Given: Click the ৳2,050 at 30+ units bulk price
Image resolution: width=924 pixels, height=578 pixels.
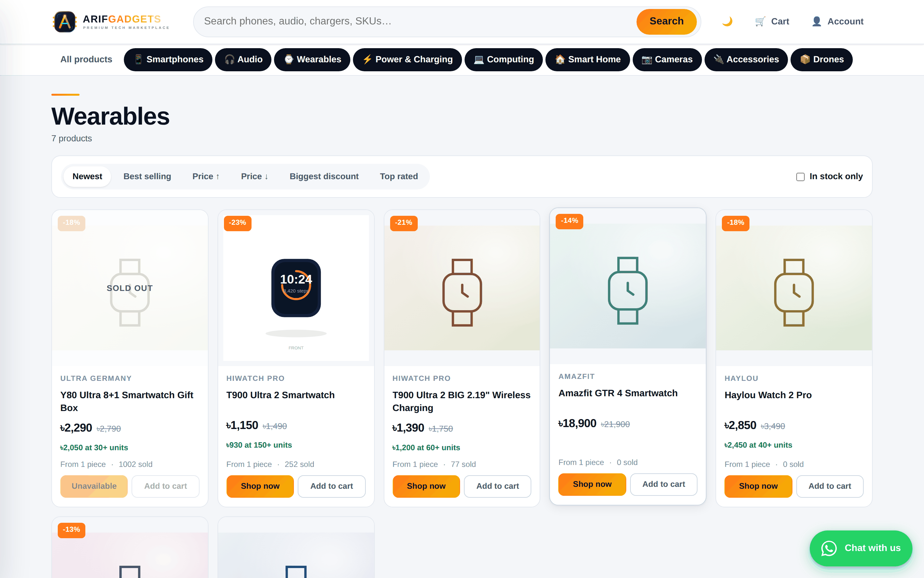Looking at the screenshot, I should tap(94, 448).
